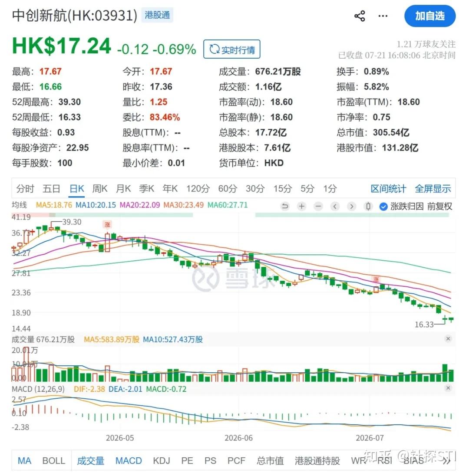Select the 周K tab

pos(100,189)
